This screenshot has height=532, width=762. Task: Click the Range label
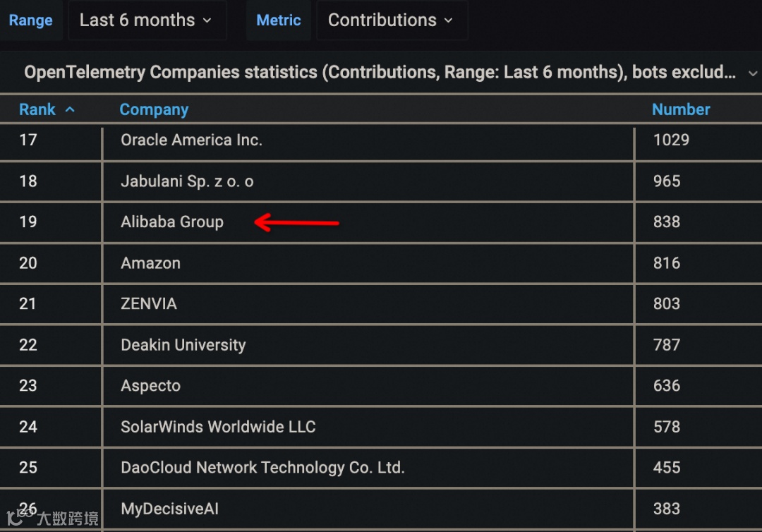pyautogui.click(x=30, y=20)
